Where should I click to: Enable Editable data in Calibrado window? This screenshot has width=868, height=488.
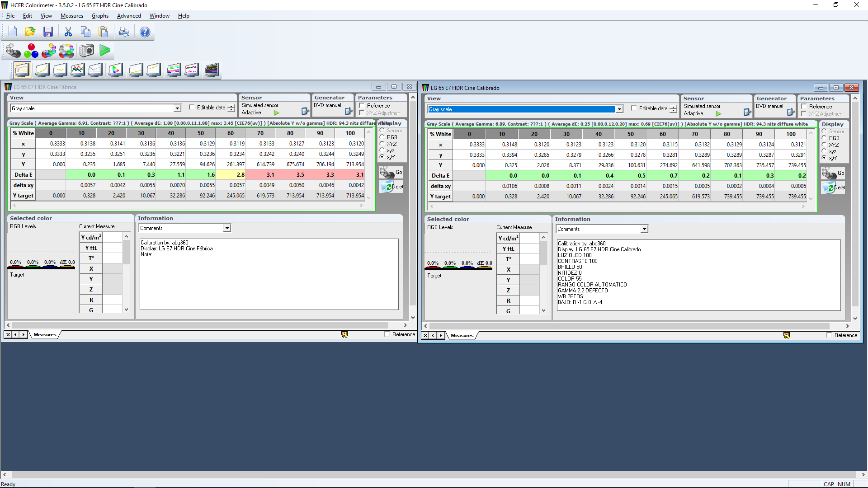pyautogui.click(x=634, y=108)
